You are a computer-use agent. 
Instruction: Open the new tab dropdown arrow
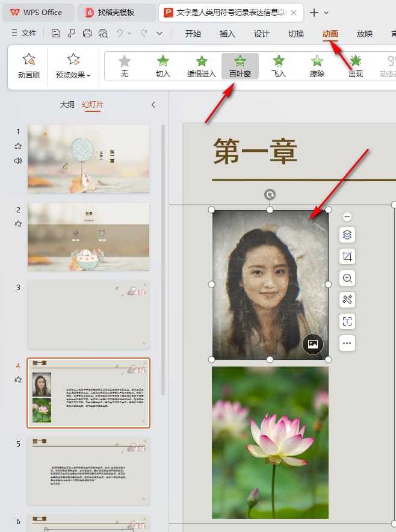pos(326,13)
